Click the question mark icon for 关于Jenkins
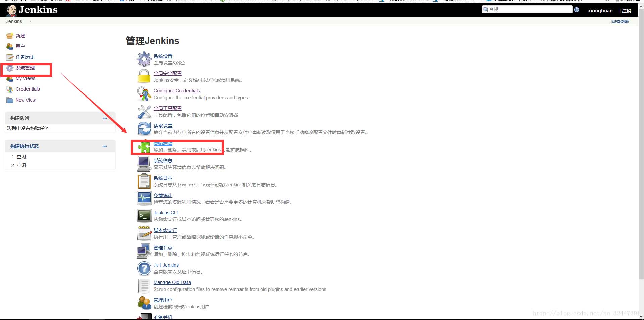This screenshot has width=644, height=320. pos(144,268)
